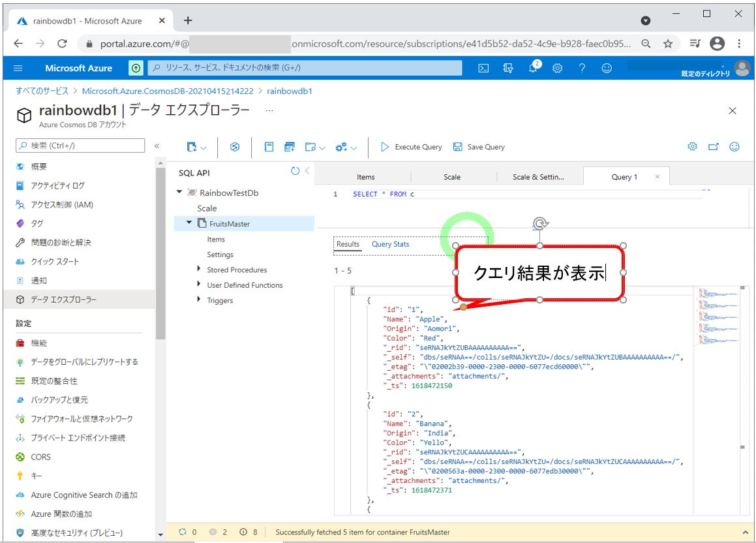Expand the Stored Procedures node

tap(199, 269)
